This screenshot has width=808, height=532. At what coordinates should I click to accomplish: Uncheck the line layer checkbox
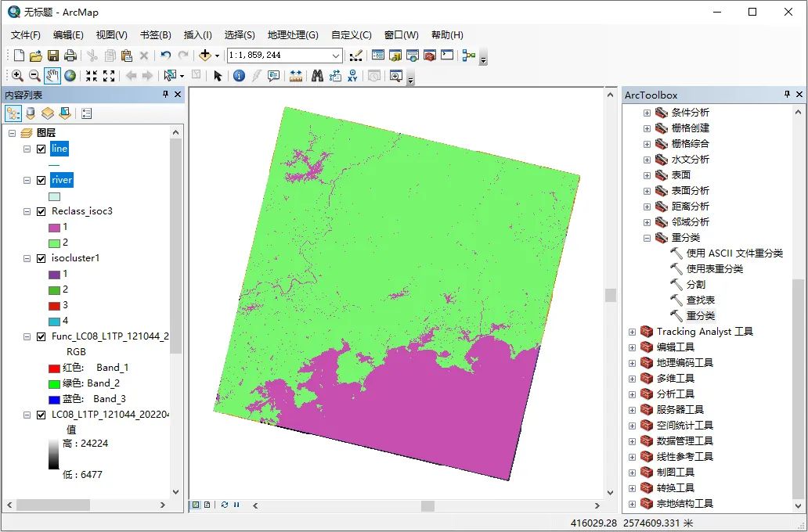41,149
